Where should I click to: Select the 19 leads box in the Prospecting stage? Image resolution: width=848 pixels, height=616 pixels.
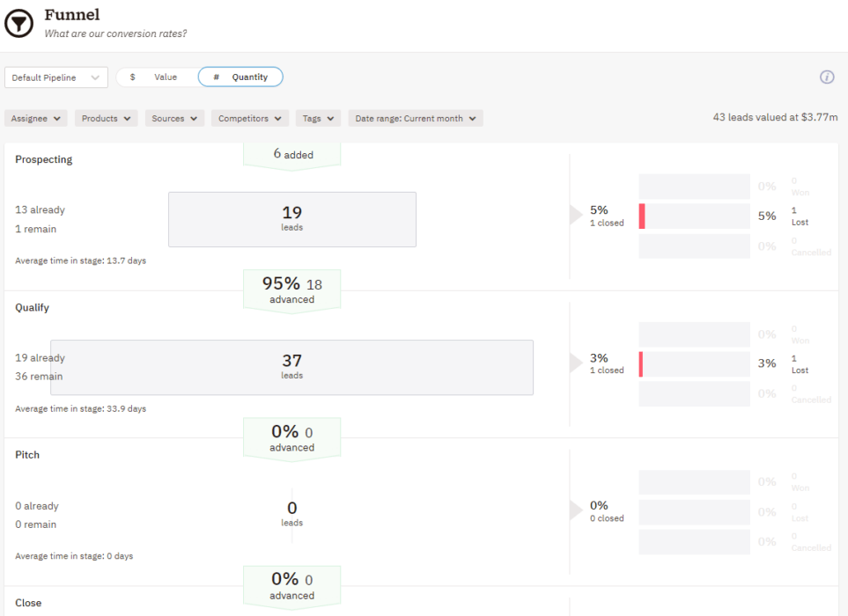coord(291,218)
